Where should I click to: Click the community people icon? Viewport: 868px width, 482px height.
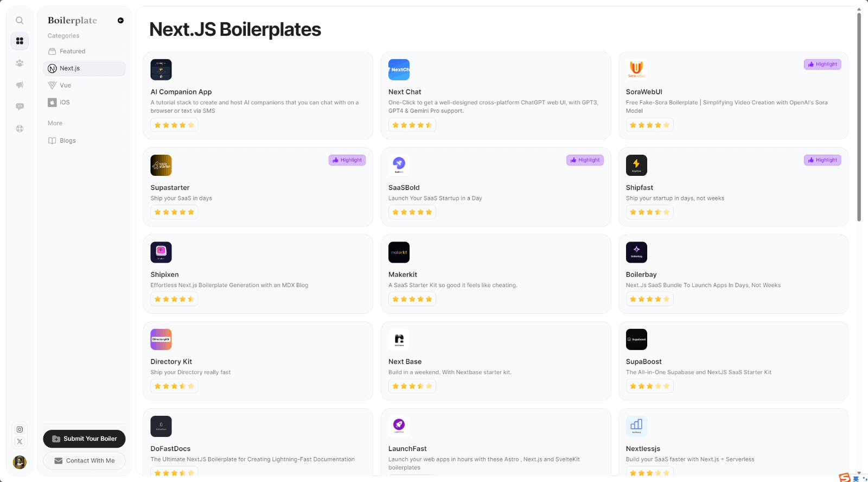tap(20, 63)
